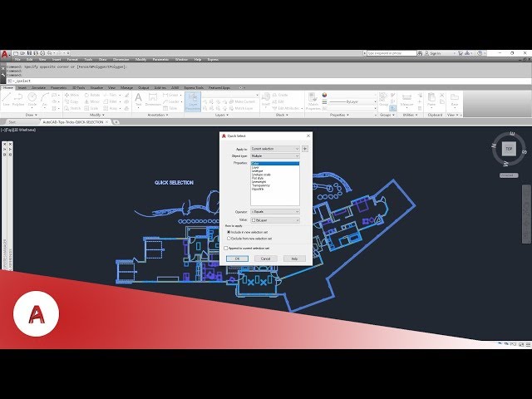
Task: Click the select objects button beside Apply to
Action: tap(305, 149)
